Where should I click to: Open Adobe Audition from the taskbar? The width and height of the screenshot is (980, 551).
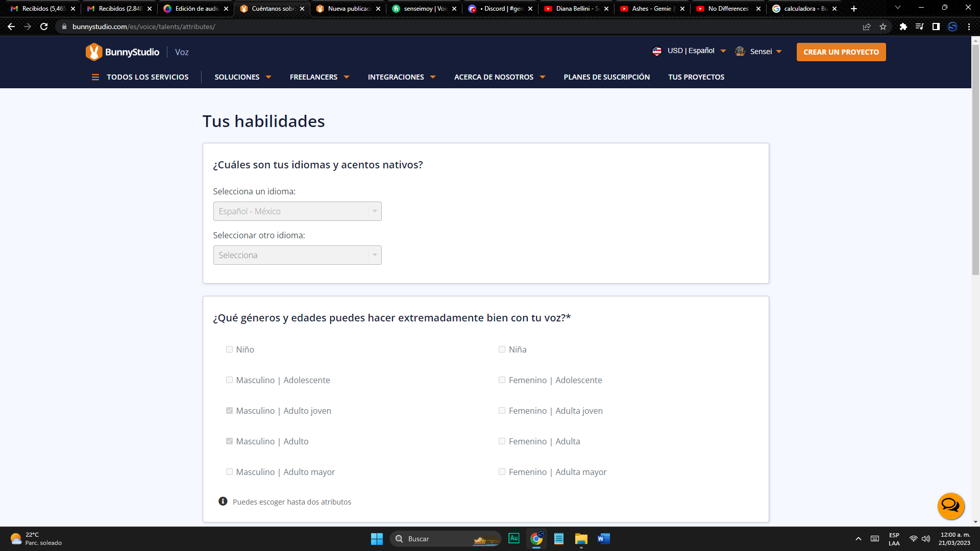coord(513,538)
